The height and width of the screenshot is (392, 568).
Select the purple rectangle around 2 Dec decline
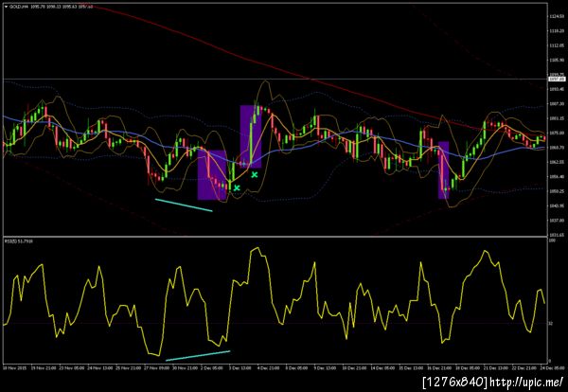point(212,174)
